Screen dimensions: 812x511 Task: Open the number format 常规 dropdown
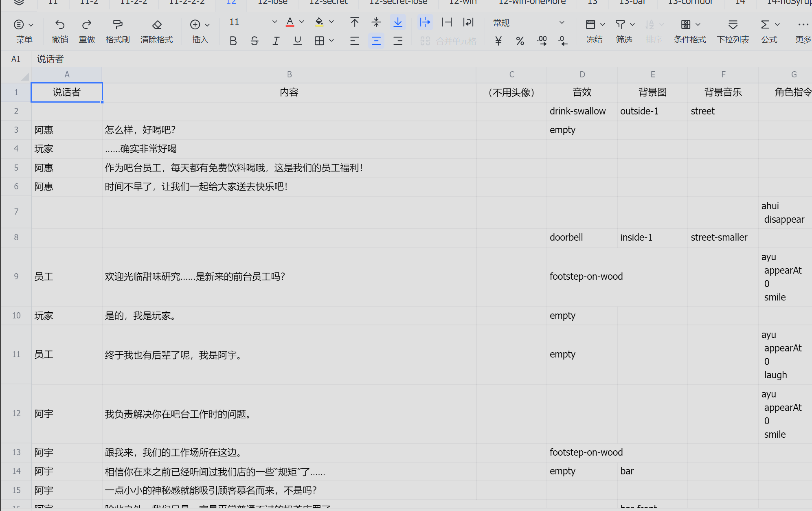(562, 23)
